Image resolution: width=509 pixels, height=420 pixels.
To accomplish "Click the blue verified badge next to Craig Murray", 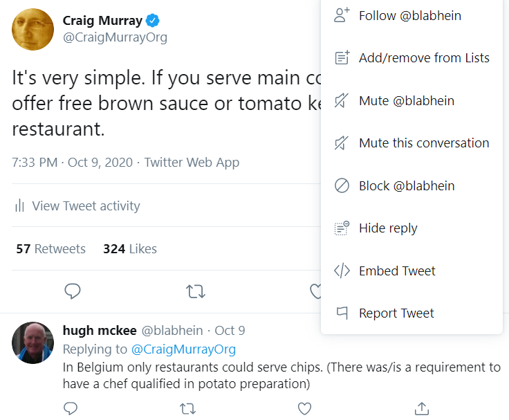I will tap(153, 21).
